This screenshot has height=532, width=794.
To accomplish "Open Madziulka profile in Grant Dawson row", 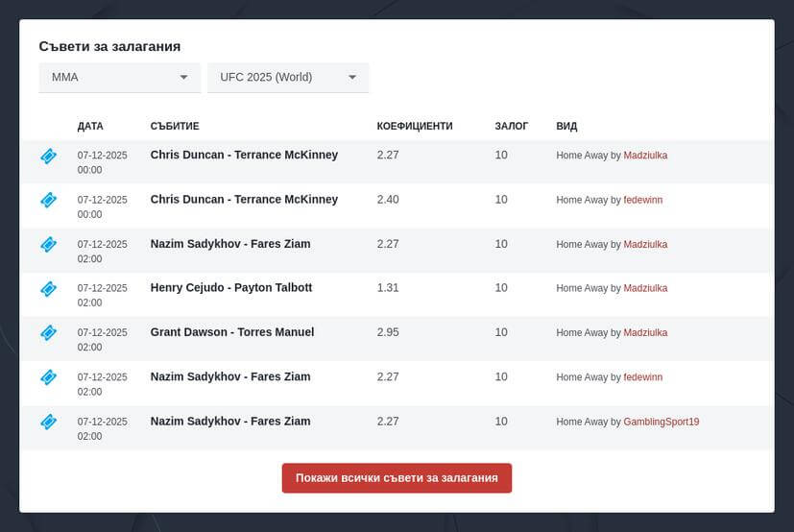I will pyautogui.click(x=645, y=332).
